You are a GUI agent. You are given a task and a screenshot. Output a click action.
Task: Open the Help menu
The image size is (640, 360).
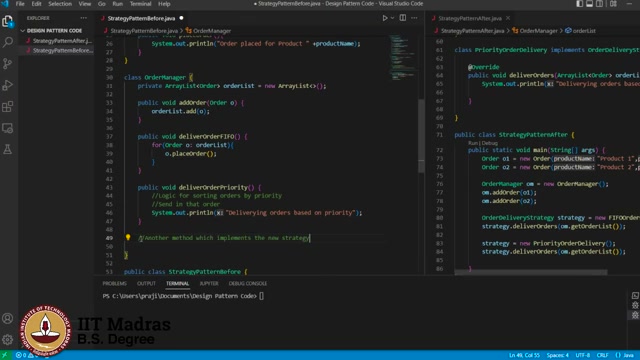pyautogui.click(x=164, y=4)
